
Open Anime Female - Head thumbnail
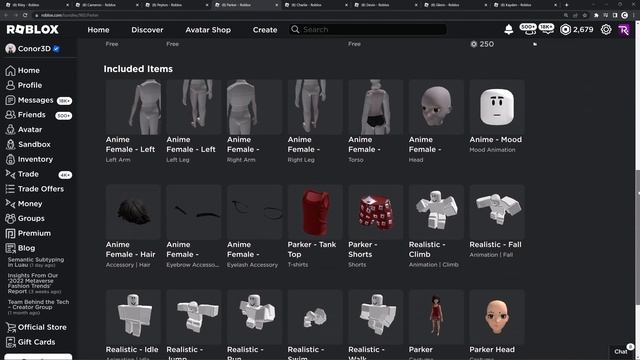tap(436, 107)
